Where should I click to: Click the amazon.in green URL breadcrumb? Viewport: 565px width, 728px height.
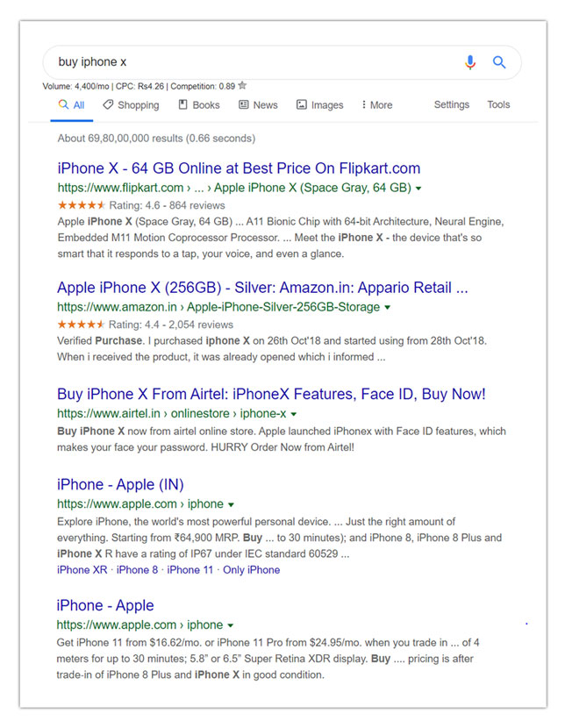[218, 307]
